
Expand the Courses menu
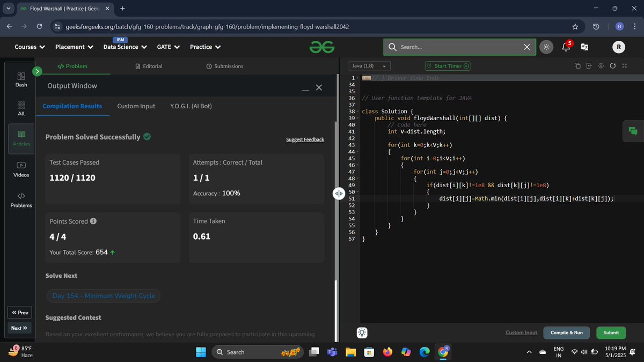(30, 47)
